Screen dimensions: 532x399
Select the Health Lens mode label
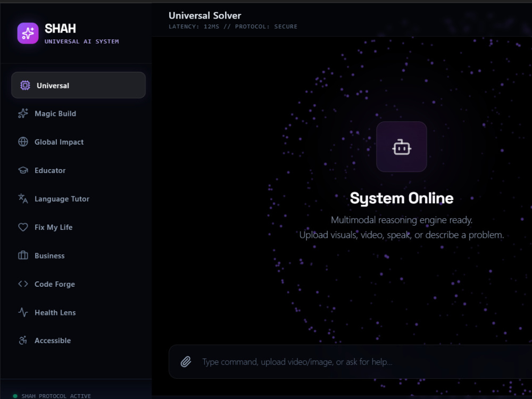[x=55, y=312]
